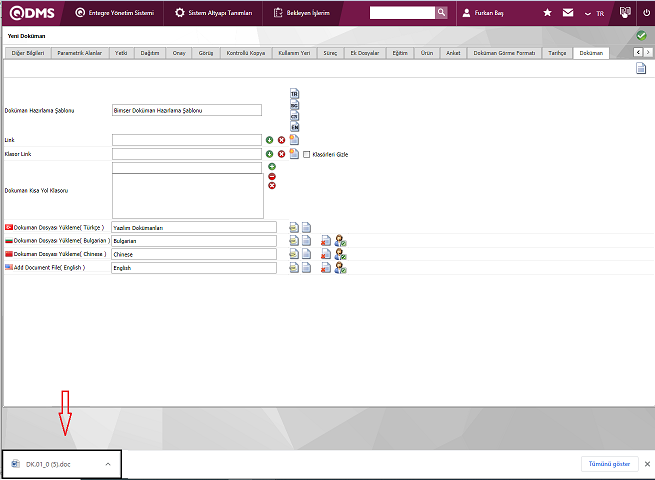This screenshot has width=655, height=480.
Task: Expand download options for DK.01_0 (5).doc
Action: [107, 464]
